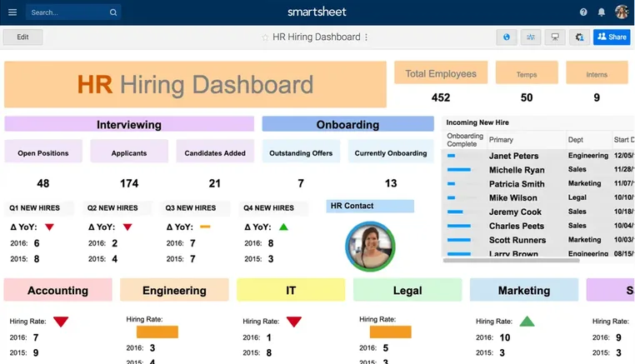Click the Share button
635x364 pixels.
pyautogui.click(x=612, y=37)
